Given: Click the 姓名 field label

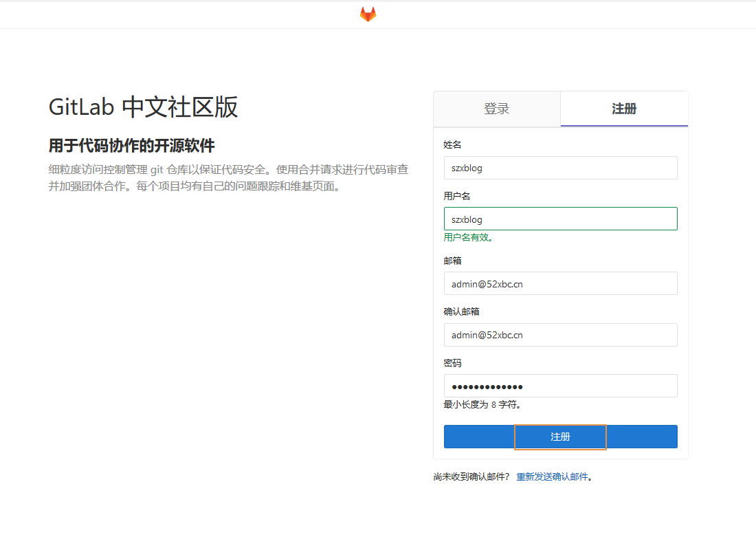Looking at the screenshot, I should point(452,145).
